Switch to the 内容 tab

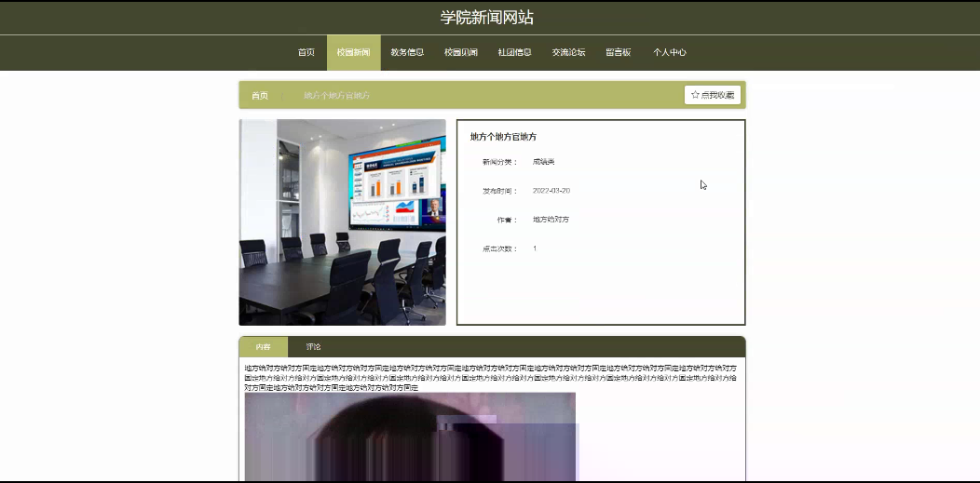(x=263, y=347)
